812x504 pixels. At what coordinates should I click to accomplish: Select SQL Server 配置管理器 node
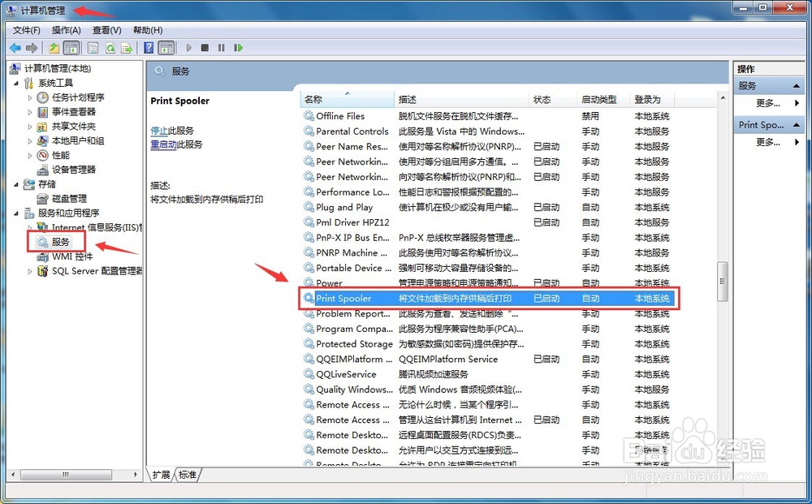tap(97, 271)
